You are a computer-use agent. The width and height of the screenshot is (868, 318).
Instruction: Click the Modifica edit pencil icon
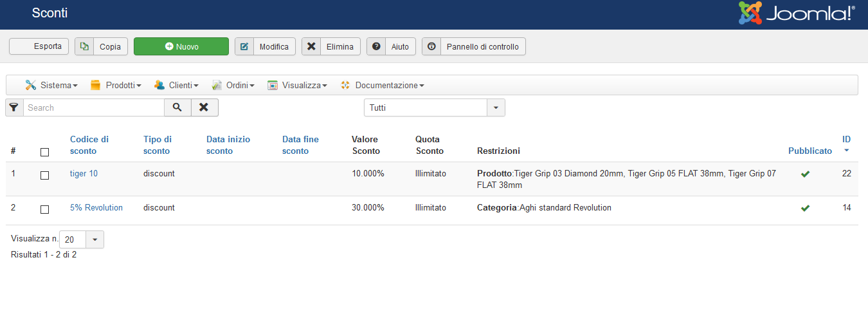pos(244,47)
